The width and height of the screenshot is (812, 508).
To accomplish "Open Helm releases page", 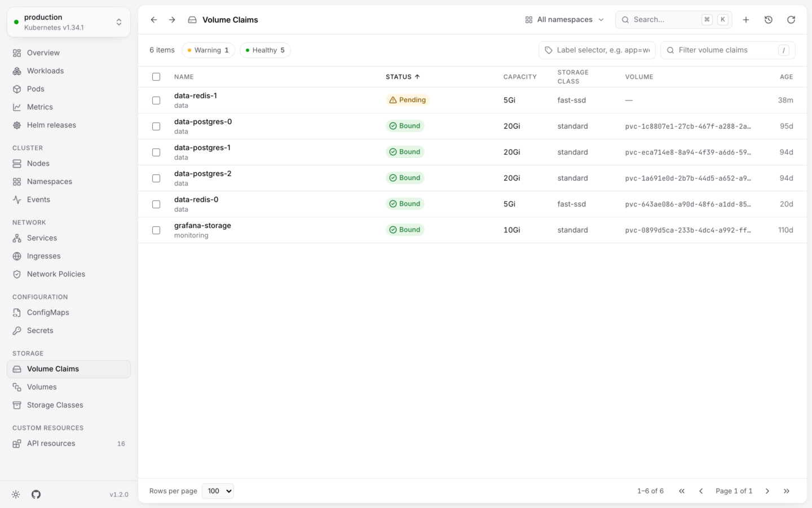I will (x=69, y=125).
